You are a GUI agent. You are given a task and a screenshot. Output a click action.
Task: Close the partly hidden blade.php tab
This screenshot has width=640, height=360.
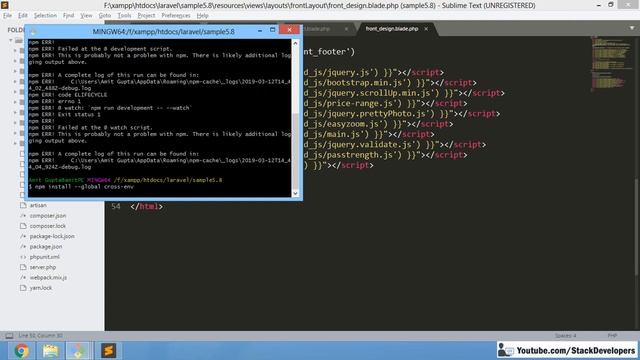click(346, 29)
